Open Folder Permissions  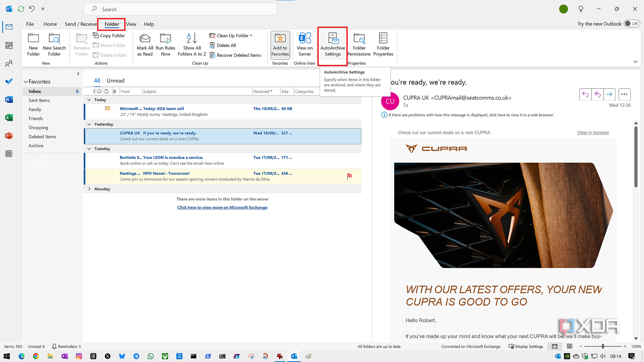pyautogui.click(x=359, y=45)
